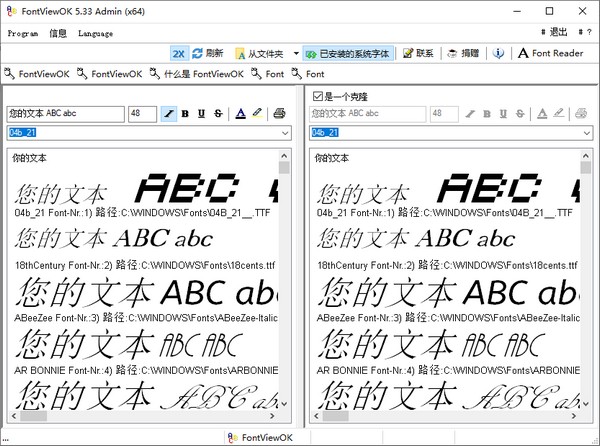The height and width of the screenshot is (446, 600).
Task: Click the left panel printer icon
Action: 279,114
